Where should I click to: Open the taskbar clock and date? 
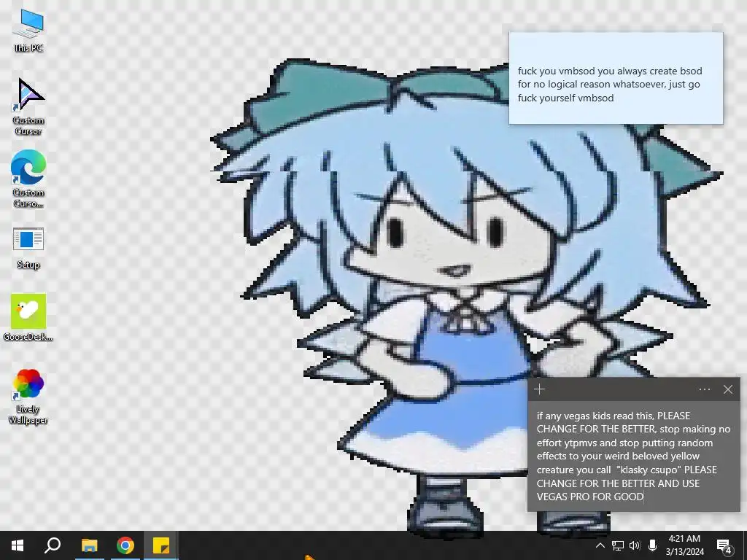[684, 545]
